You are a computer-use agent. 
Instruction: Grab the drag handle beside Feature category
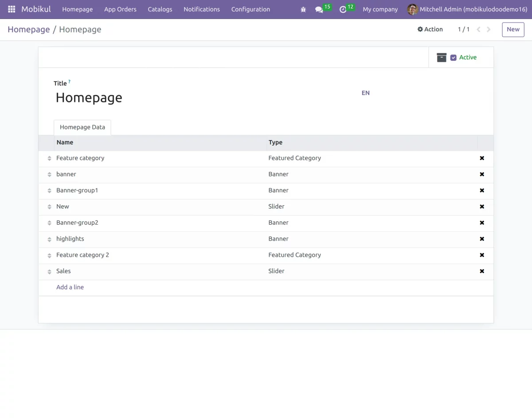[x=49, y=158]
